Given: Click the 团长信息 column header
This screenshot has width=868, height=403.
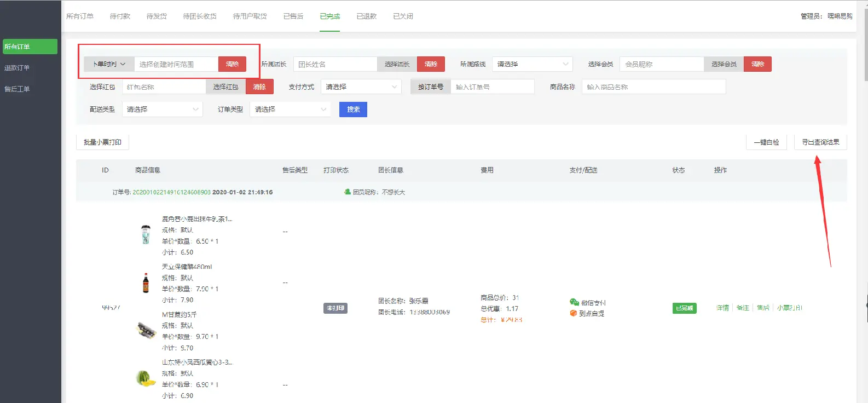Looking at the screenshot, I should (x=391, y=170).
